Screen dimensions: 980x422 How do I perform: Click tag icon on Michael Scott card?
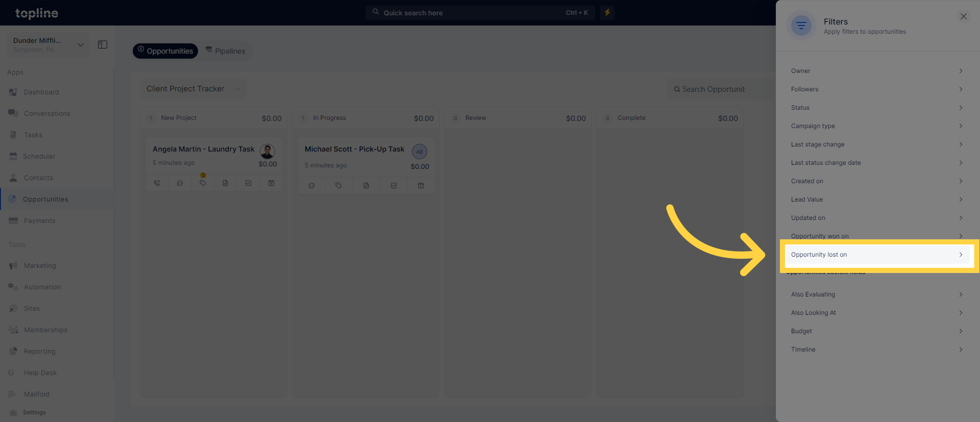click(338, 186)
